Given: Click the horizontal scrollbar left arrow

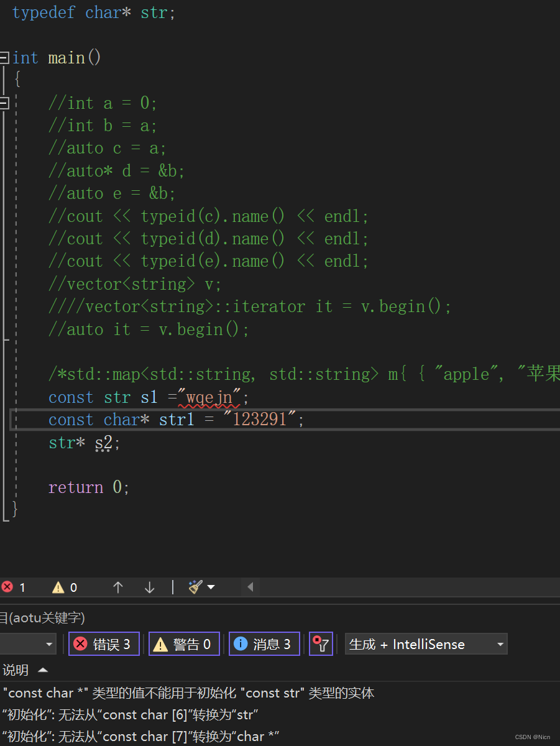Looking at the screenshot, I should tap(250, 587).
